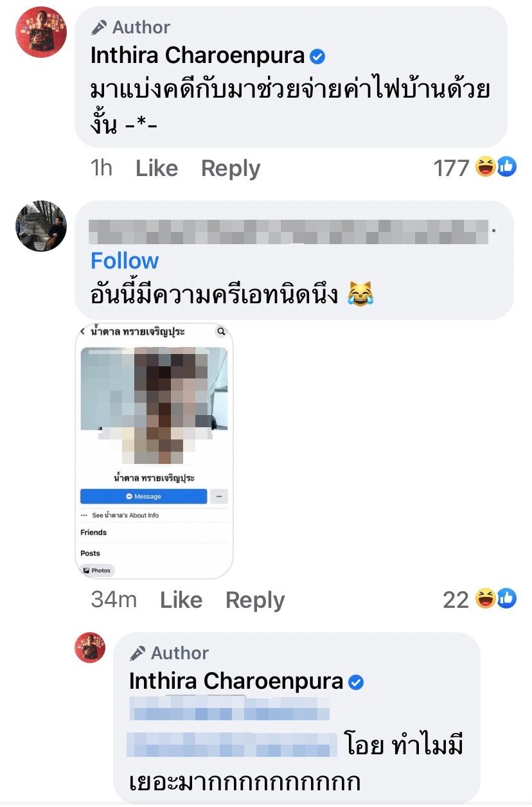Click verified badge in the reply comment
The width and height of the screenshot is (532, 807).
[x=356, y=682]
